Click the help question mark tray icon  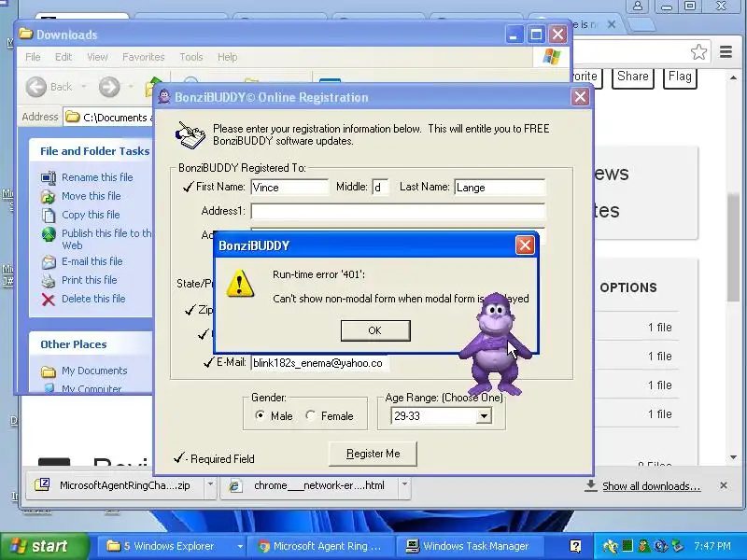(x=575, y=546)
